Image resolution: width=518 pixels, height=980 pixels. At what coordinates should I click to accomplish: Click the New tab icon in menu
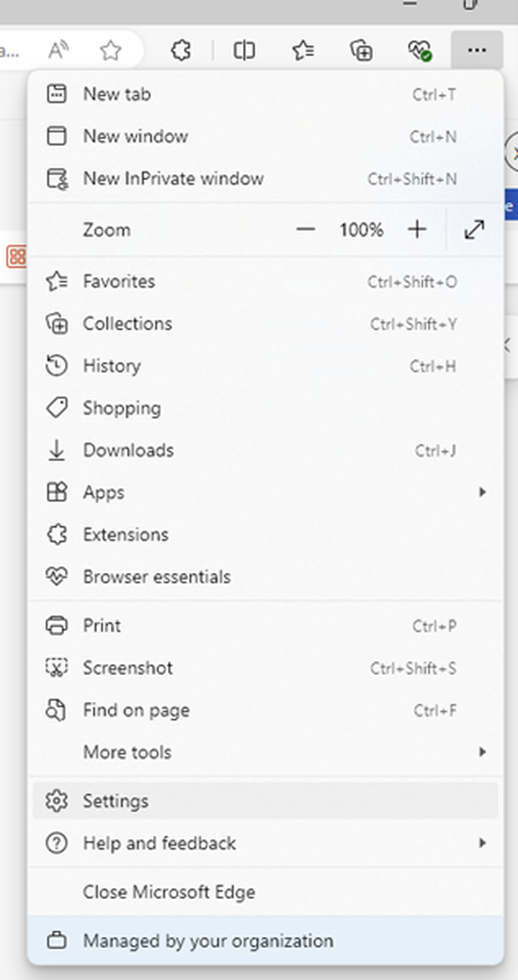(x=57, y=94)
